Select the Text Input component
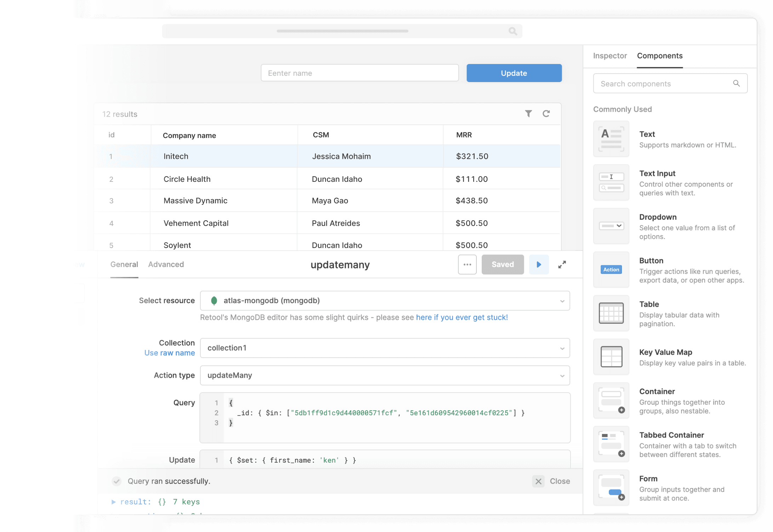773x532 pixels. click(x=611, y=183)
